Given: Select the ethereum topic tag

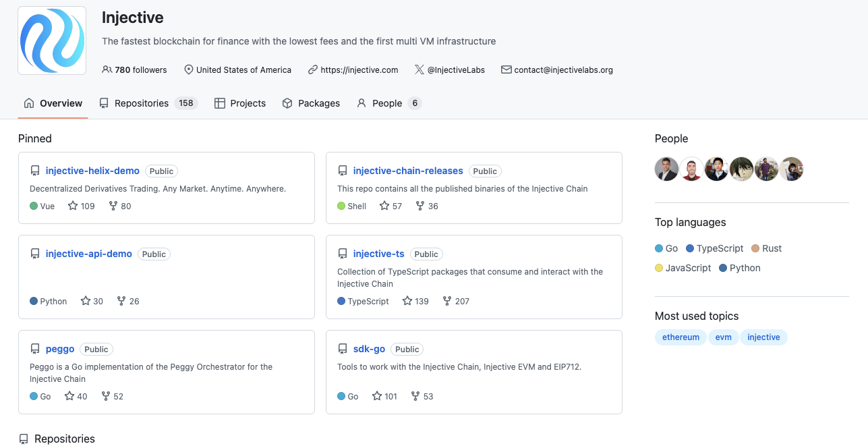Looking at the screenshot, I should (x=681, y=337).
